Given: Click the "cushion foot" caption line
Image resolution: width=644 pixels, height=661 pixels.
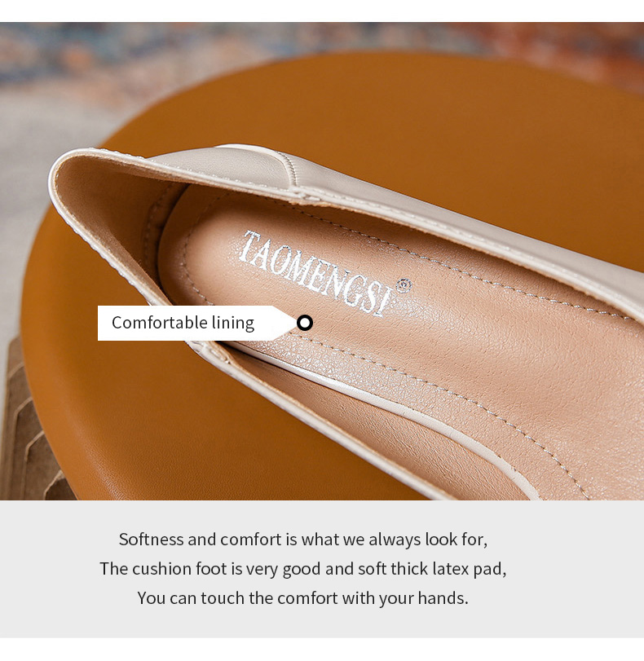Looking at the screenshot, I should point(302,569).
